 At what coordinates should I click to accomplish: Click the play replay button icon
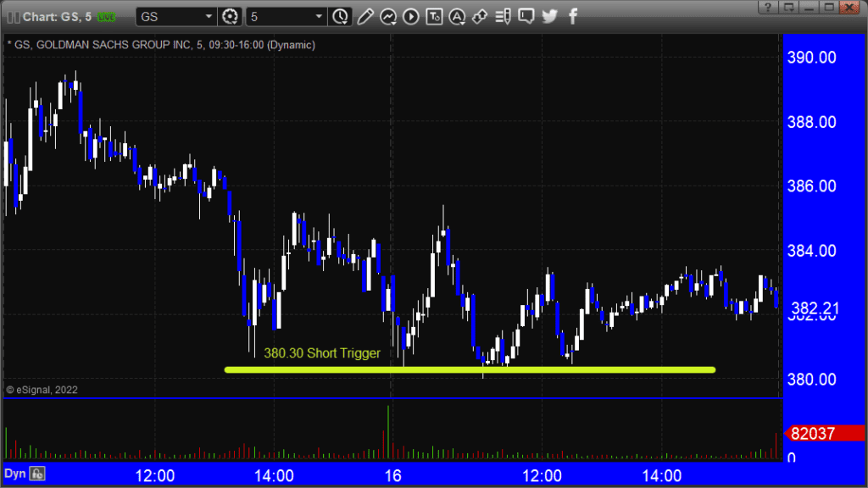tap(411, 17)
